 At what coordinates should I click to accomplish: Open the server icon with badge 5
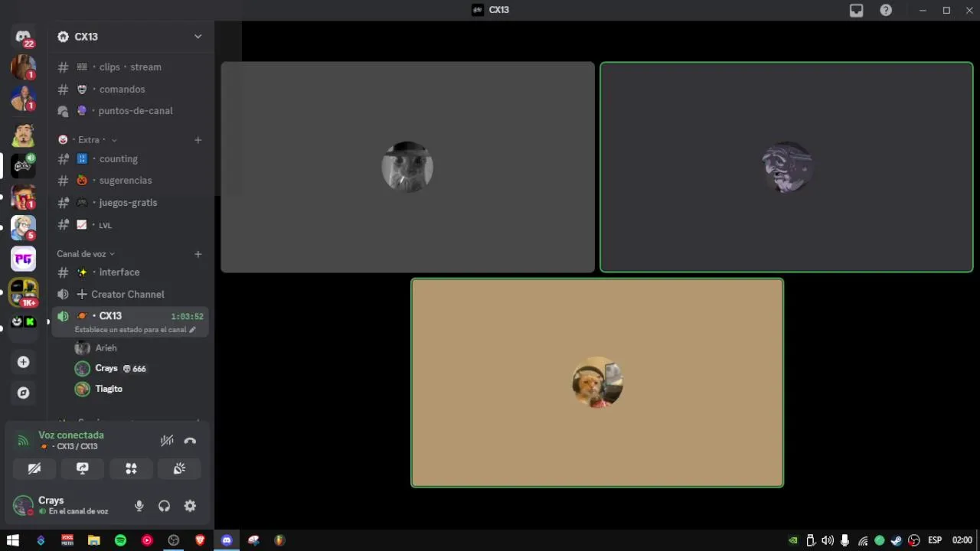point(23,228)
